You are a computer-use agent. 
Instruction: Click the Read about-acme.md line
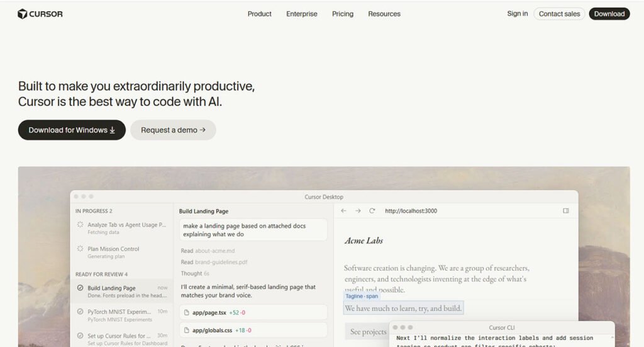[208, 251]
